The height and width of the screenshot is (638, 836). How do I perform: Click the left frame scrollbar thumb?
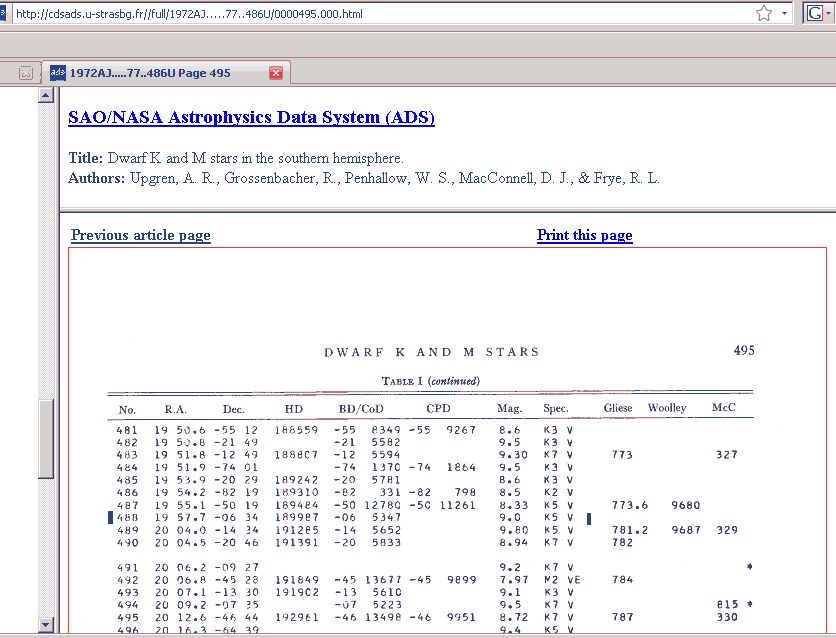pos(45,440)
